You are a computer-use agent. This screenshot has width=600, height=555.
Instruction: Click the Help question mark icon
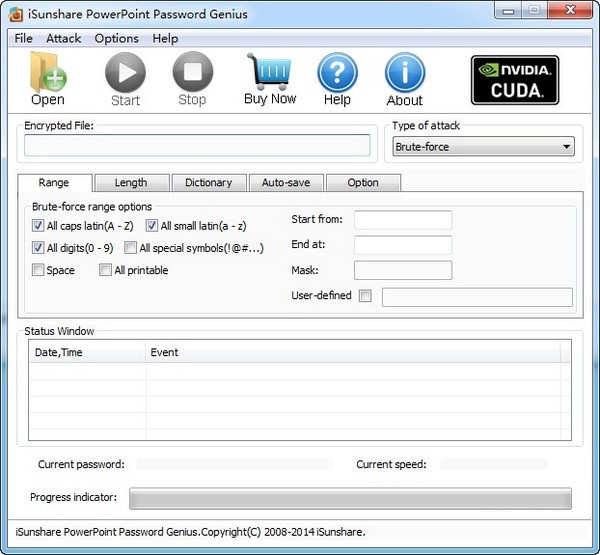pyautogui.click(x=337, y=72)
